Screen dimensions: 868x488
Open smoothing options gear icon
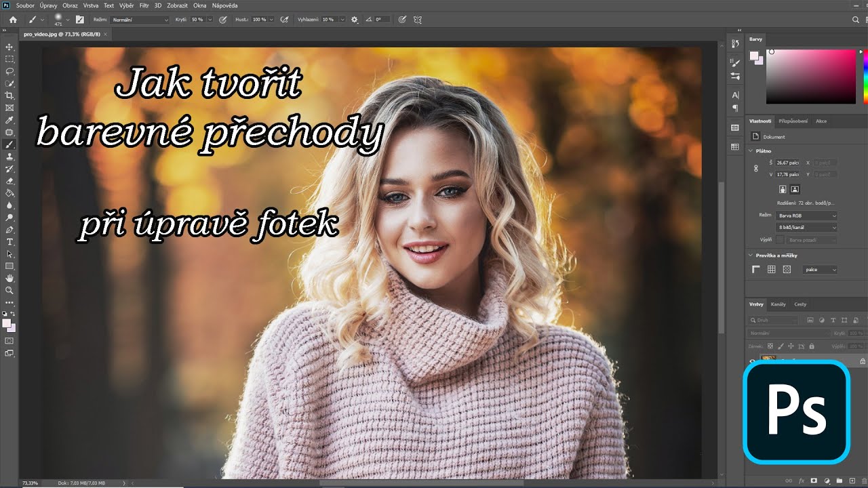[x=354, y=20]
